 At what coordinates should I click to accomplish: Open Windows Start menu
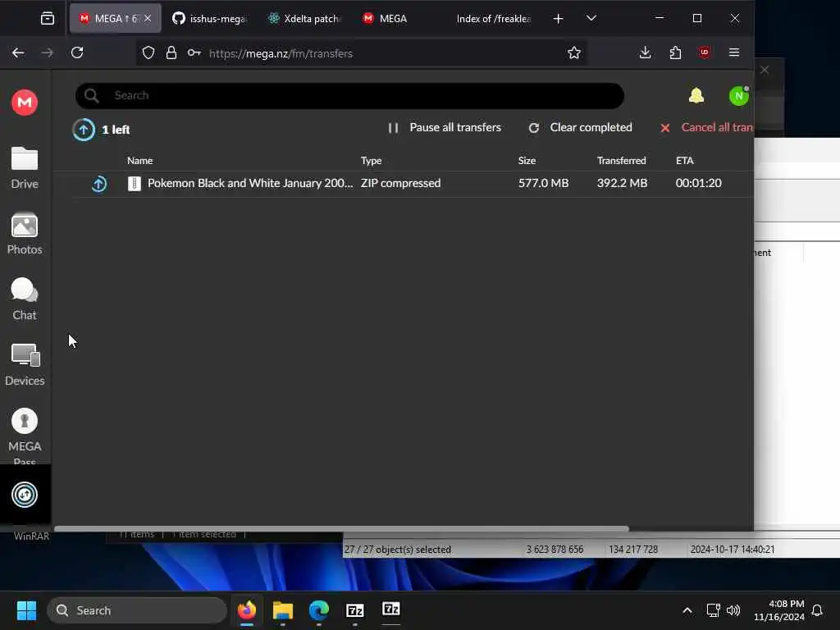coord(26,610)
